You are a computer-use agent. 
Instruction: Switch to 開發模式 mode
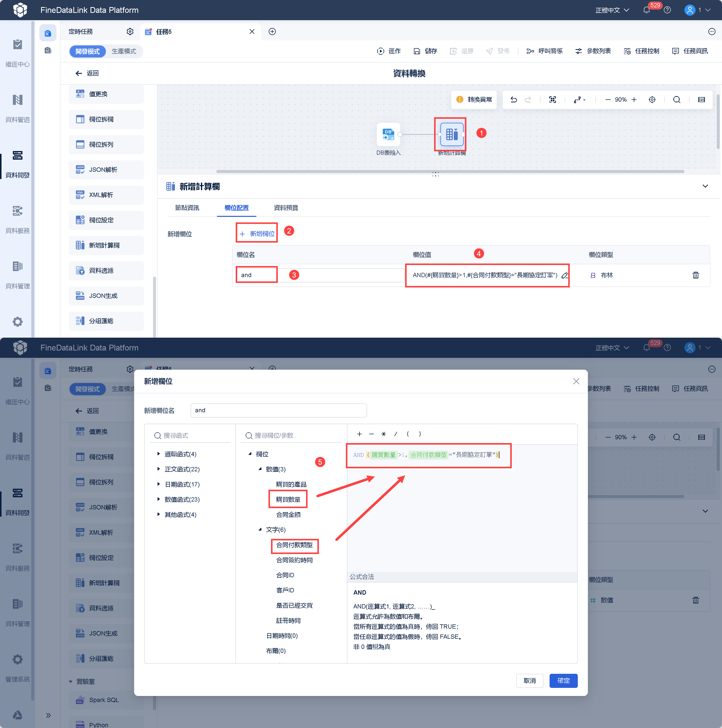click(x=87, y=51)
